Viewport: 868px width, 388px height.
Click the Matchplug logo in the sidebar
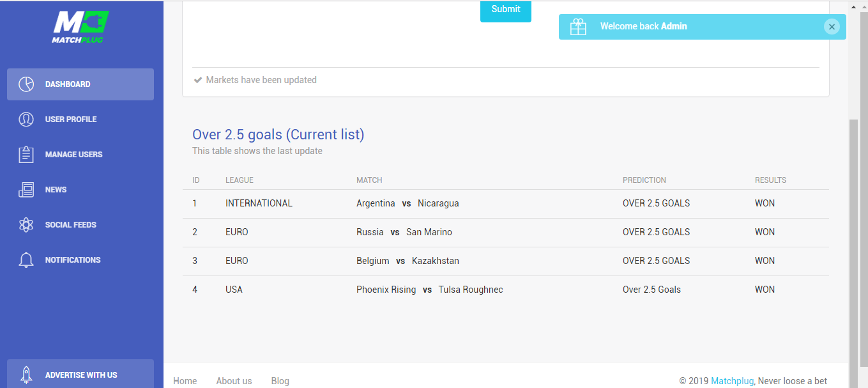click(80, 27)
